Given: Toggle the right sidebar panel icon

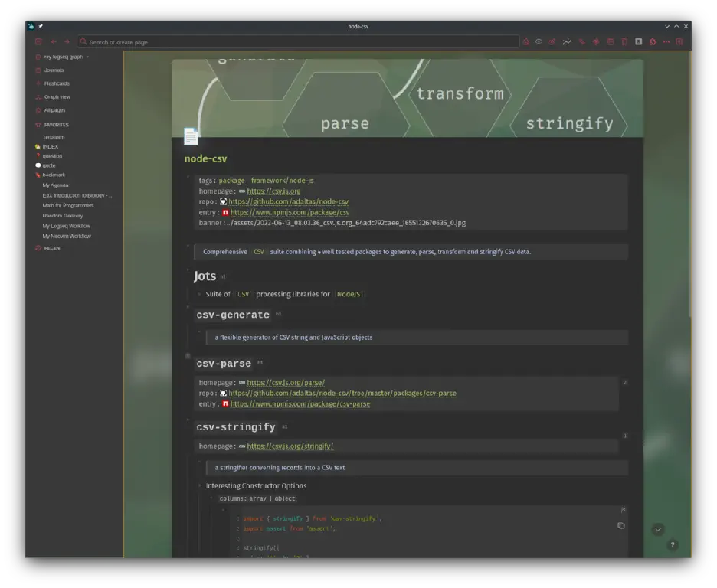Looking at the screenshot, I should click(679, 41).
